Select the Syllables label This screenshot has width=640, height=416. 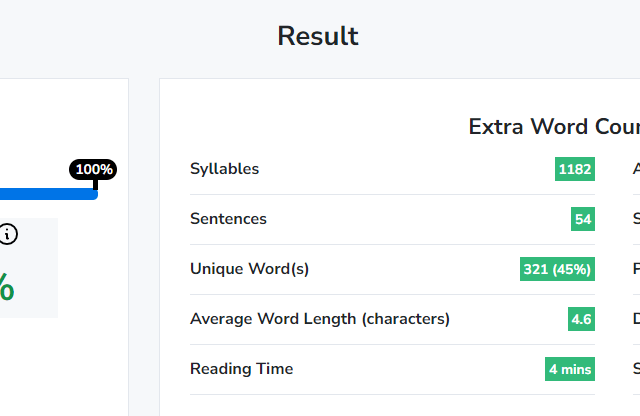coord(224,169)
